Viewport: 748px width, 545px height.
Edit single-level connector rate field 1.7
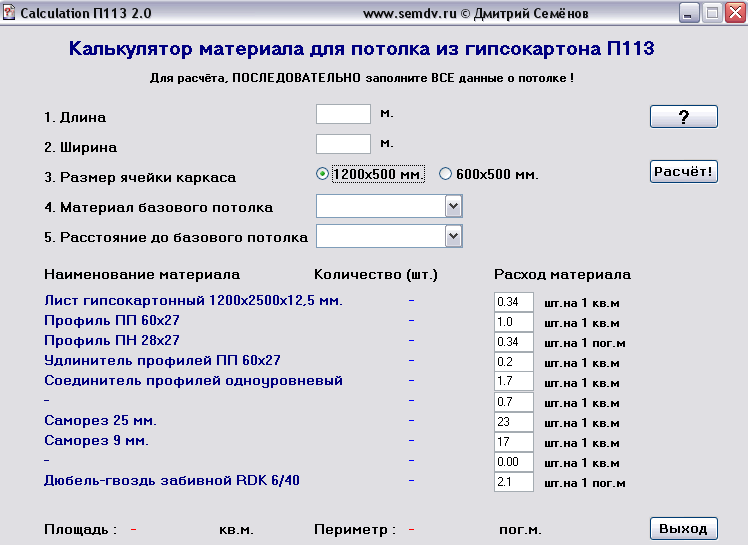[x=514, y=381]
